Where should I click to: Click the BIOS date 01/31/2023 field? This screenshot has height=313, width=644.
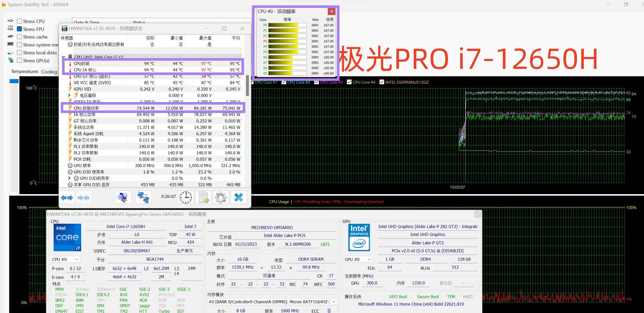coord(246,244)
